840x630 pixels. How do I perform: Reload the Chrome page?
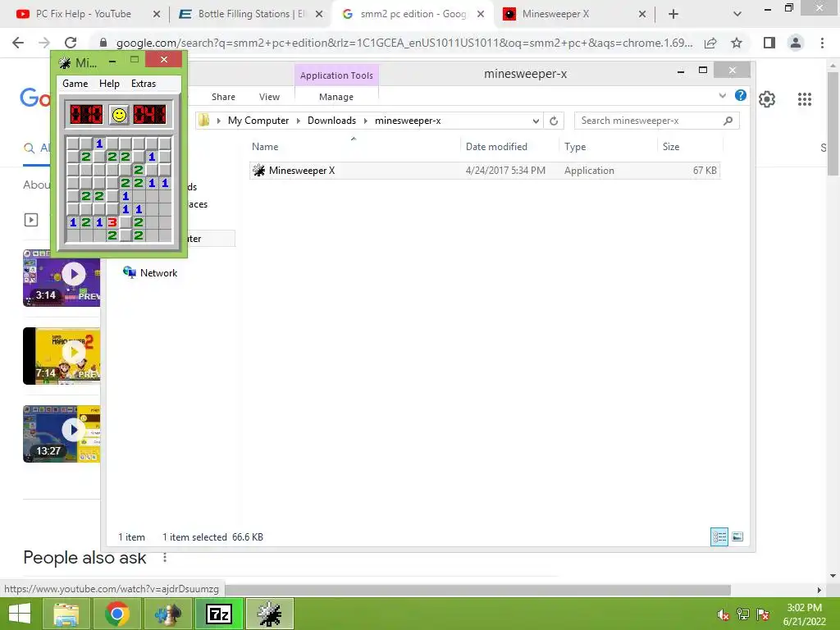pos(71,43)
